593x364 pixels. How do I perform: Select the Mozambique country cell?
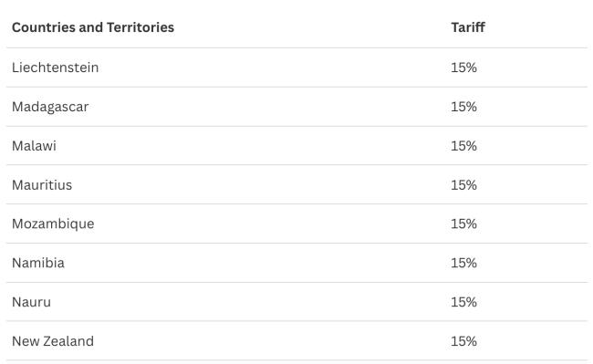(x=53, y=224)
